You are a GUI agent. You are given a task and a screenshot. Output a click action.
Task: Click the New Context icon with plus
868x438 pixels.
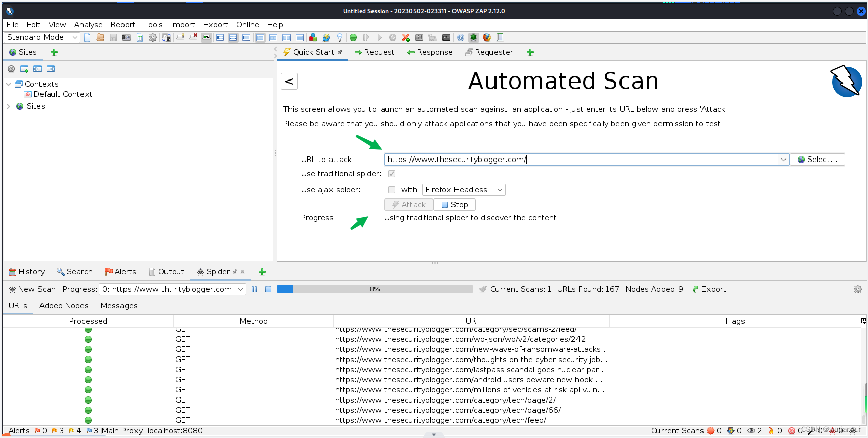pos(24,69)
